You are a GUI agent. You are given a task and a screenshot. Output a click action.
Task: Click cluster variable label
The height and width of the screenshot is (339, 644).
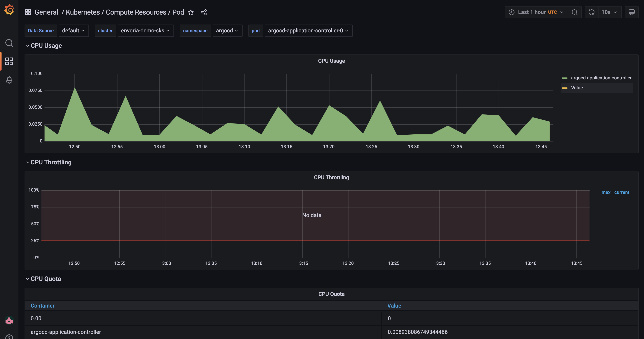pyautogui.click(x=105, y=30)
